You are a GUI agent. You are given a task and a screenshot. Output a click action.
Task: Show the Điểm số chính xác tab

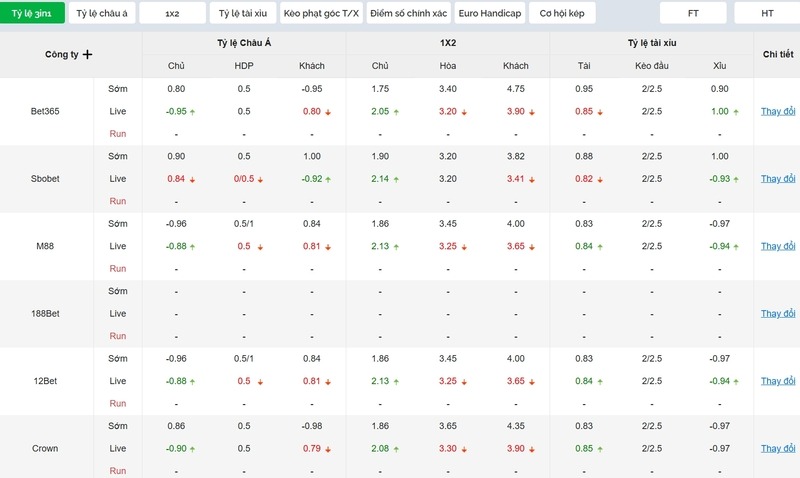(x=407, y=13)
